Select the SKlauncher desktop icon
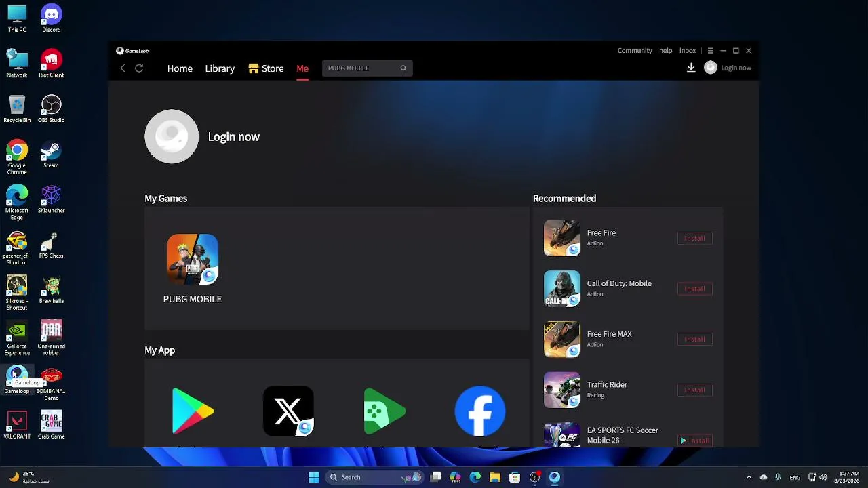868x488 pixels. click(52, 200)
